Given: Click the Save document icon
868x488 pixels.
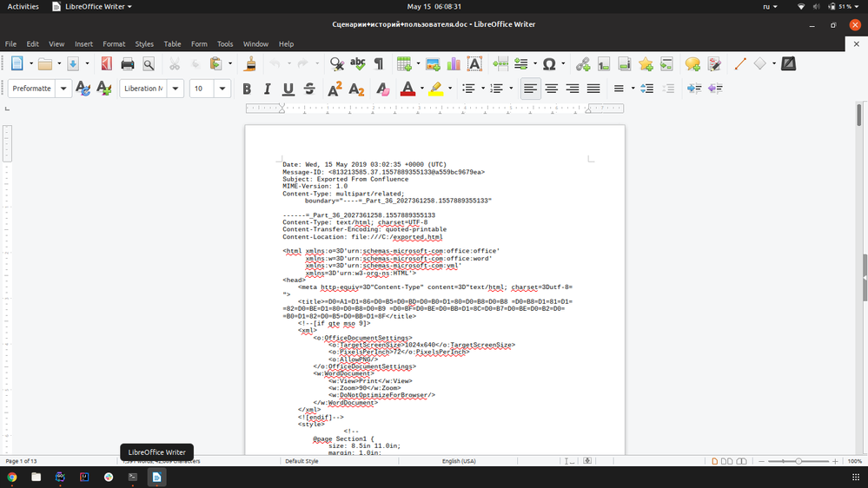Looking at the screenshot, I should pos(73,64).
